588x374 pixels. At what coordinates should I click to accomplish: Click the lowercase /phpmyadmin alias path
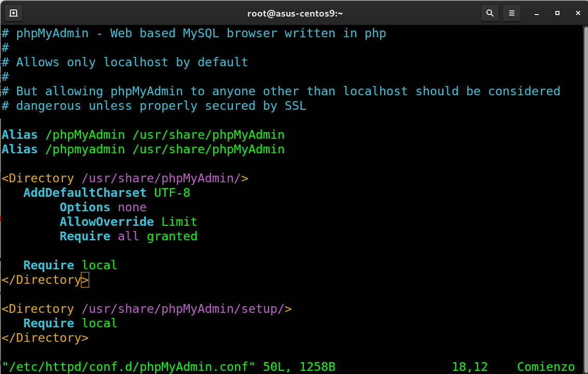85,149
